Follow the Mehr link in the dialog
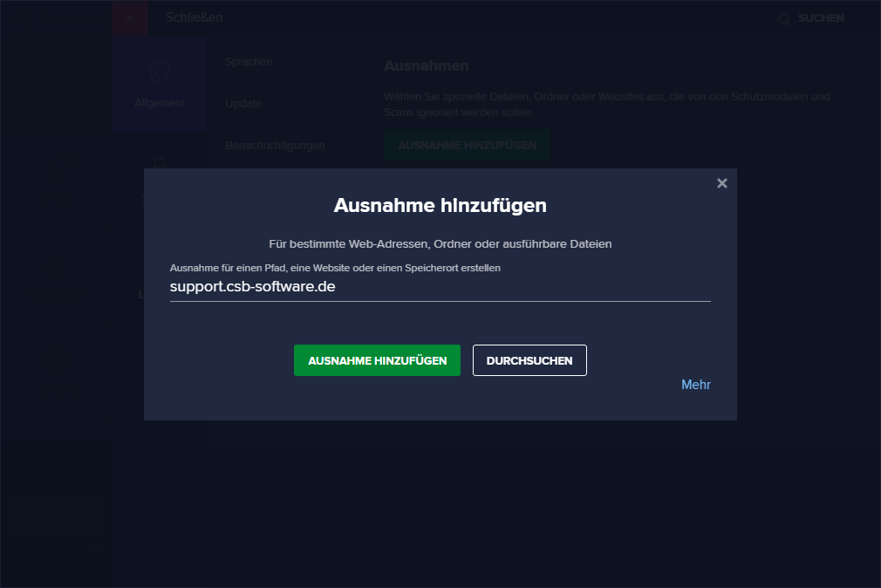Image resolution: width=881 pixels, height=588 pixels. (695, 385)
